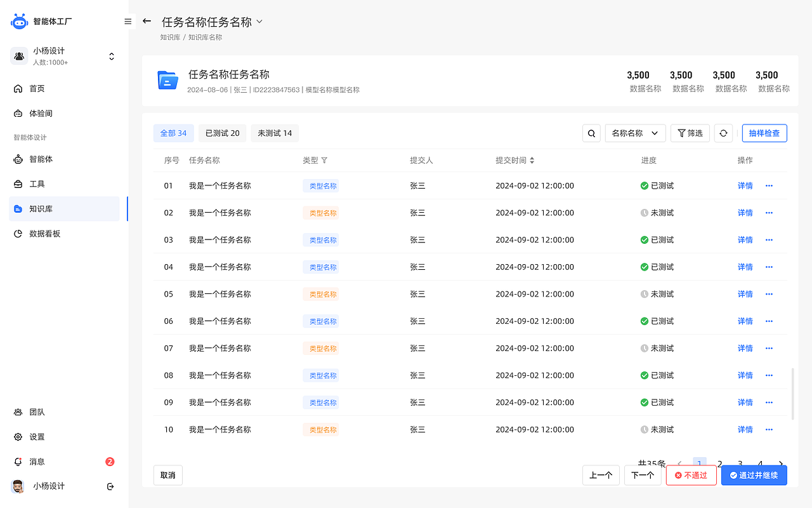Viewport: 812px width, 508px height.
Task: Expand the task name dropdown in the header
Action: (259, 21)
